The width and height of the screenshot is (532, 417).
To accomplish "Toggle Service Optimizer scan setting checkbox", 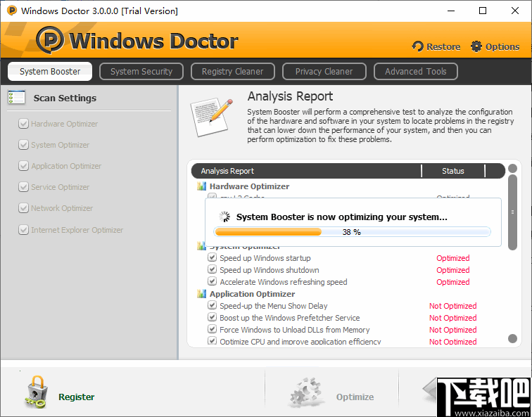I will 23,187.
